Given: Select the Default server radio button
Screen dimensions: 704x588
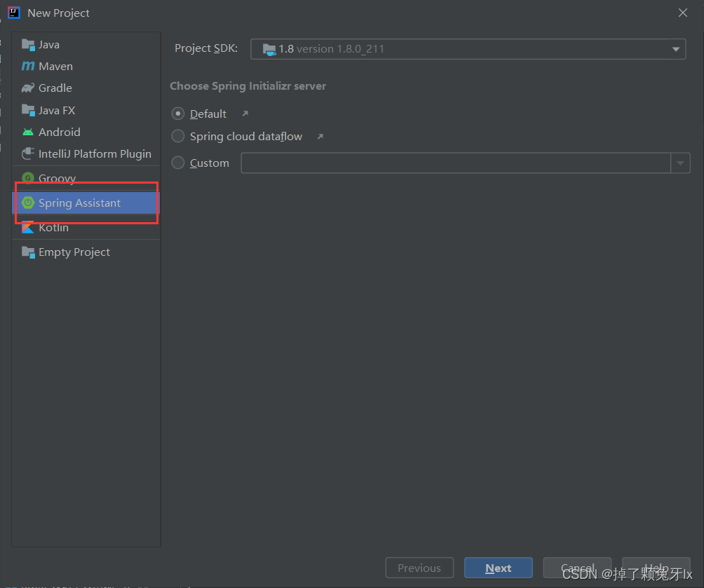Looking at the screenshot, I should pyautogui.click(x=178, y=114).
